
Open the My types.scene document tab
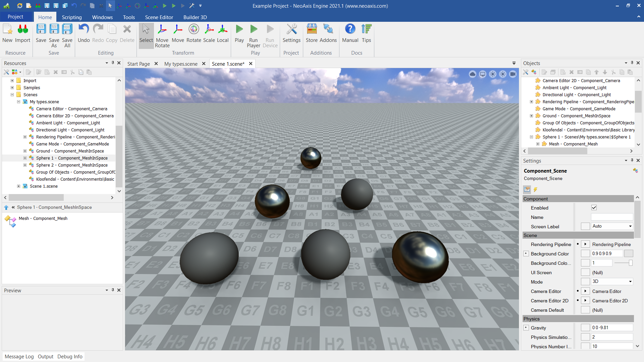click(x=181, y=64)
